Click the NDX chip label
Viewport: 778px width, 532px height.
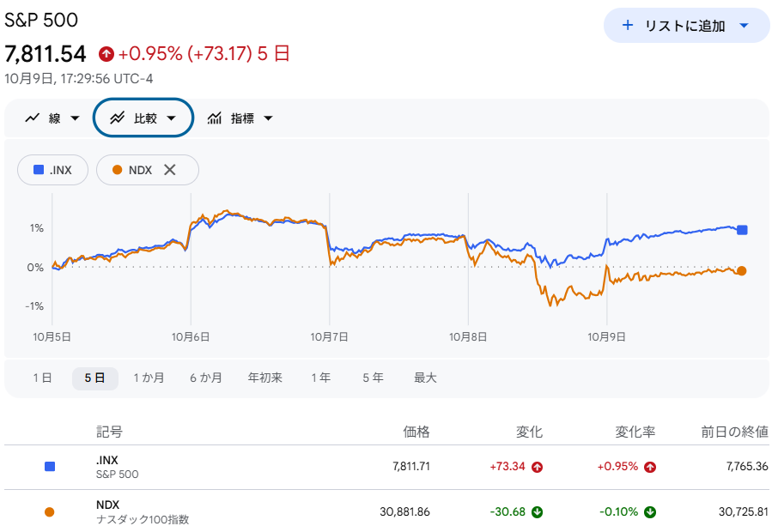pyautogui.click(x=140, y=170)
